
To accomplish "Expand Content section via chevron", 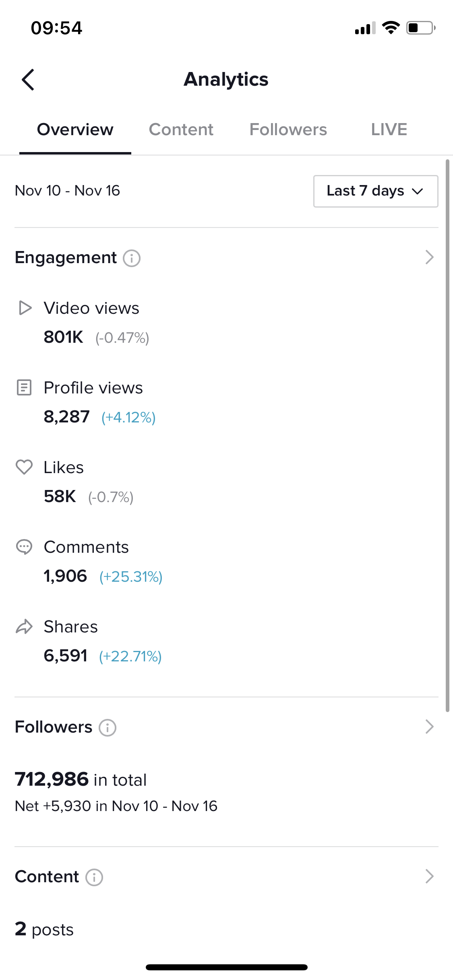I will coord(430,877).
